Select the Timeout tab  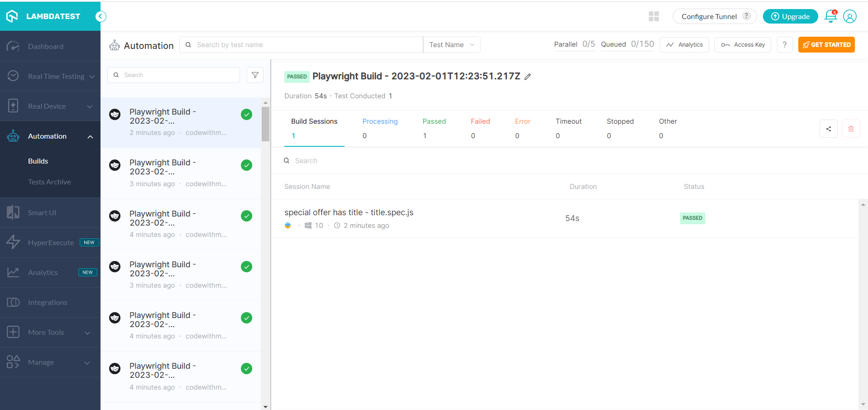569,128
